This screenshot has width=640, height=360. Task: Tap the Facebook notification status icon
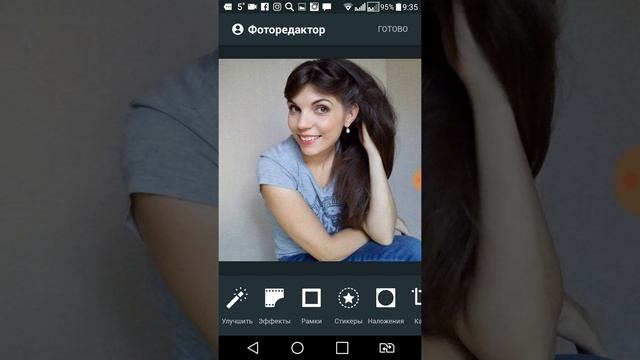(x=264, y=7)
